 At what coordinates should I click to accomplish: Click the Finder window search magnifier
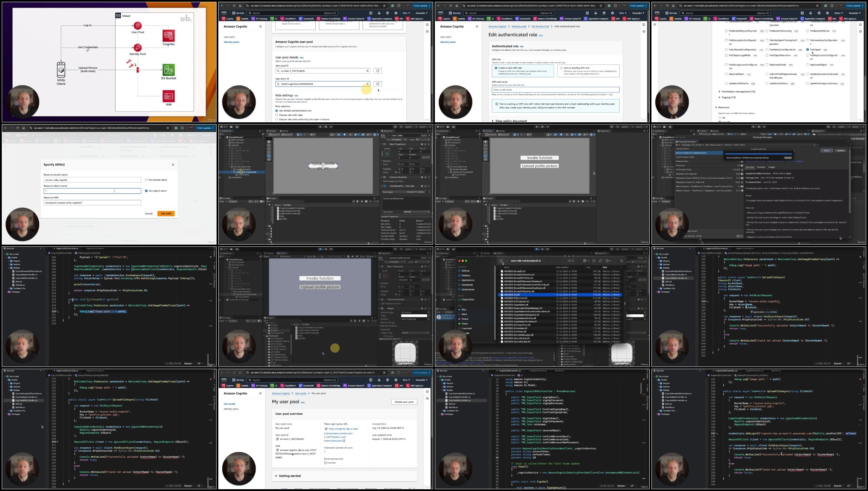point(621,261)
